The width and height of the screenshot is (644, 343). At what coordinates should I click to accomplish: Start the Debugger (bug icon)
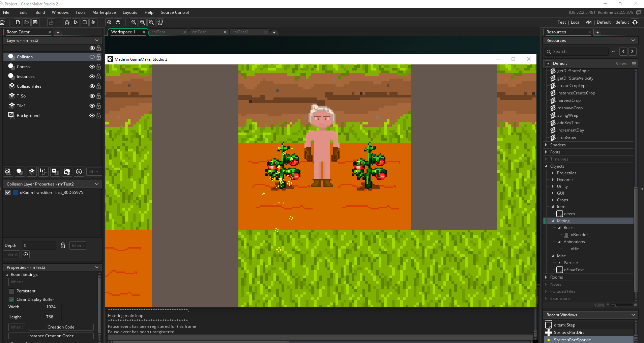click(67, 22)
